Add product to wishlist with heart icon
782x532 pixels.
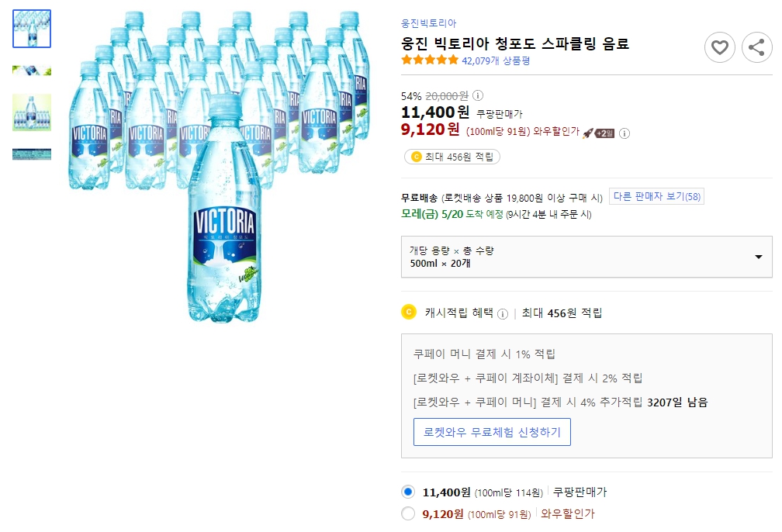point(720,47)
